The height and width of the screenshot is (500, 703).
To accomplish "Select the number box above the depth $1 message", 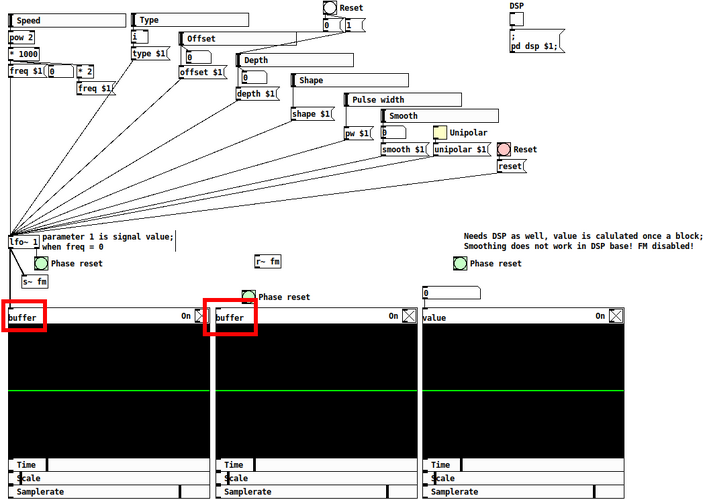I will click(x=254, y=77).
